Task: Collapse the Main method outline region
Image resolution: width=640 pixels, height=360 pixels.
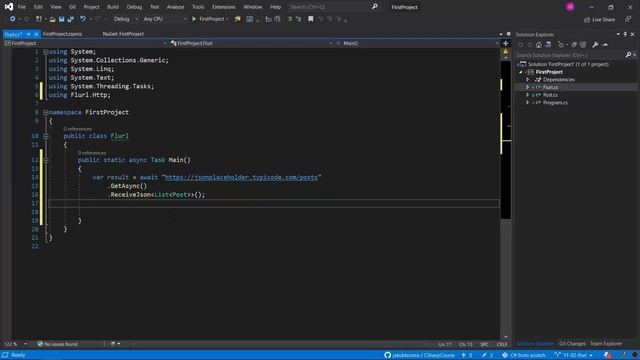Action: pos(46,160)
